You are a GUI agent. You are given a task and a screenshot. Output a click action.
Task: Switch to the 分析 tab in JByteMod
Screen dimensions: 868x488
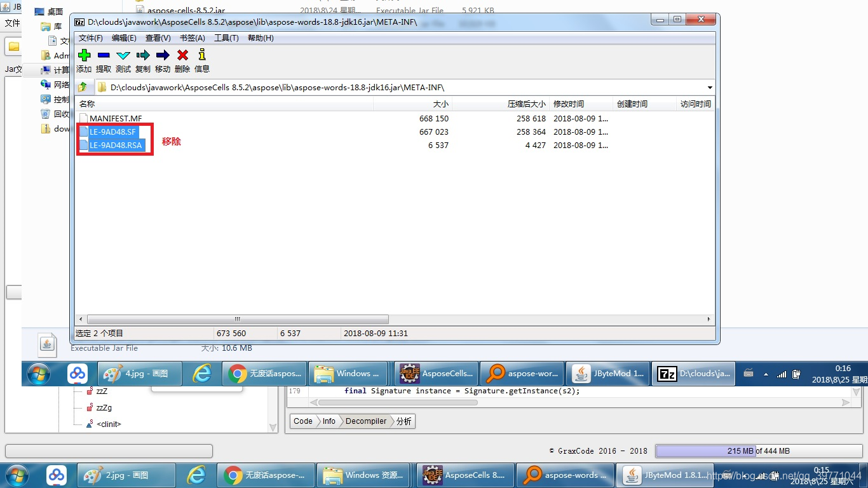[x=404, y=421]
